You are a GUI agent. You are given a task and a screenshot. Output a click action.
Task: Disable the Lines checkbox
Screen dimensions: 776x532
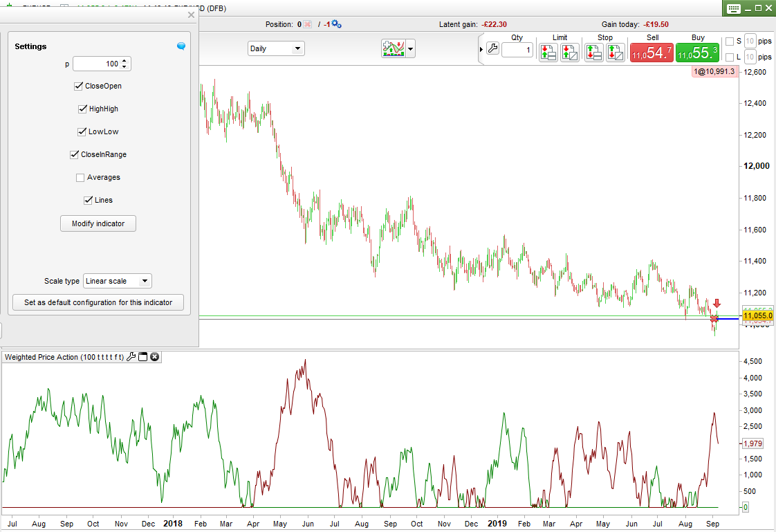pos(88,200)
